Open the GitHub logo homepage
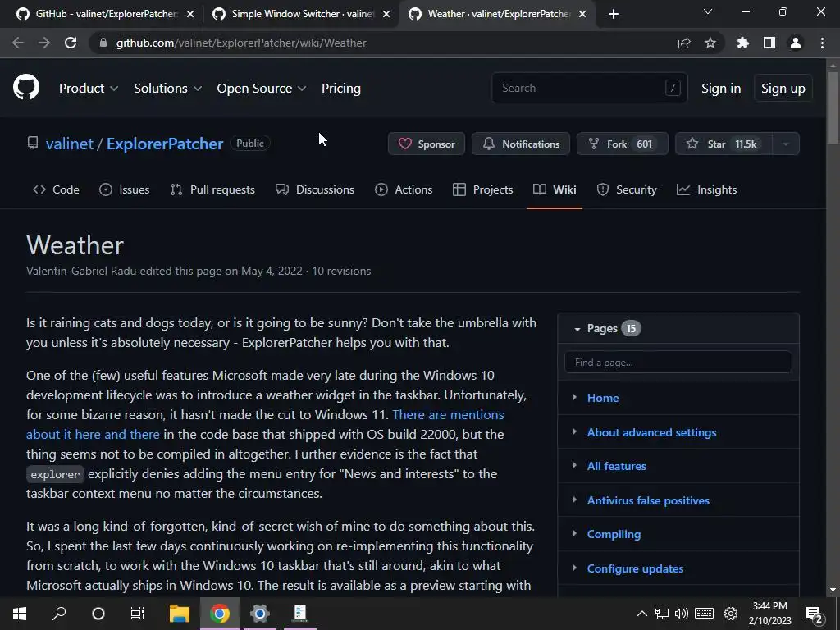 [x=26, y=88]
